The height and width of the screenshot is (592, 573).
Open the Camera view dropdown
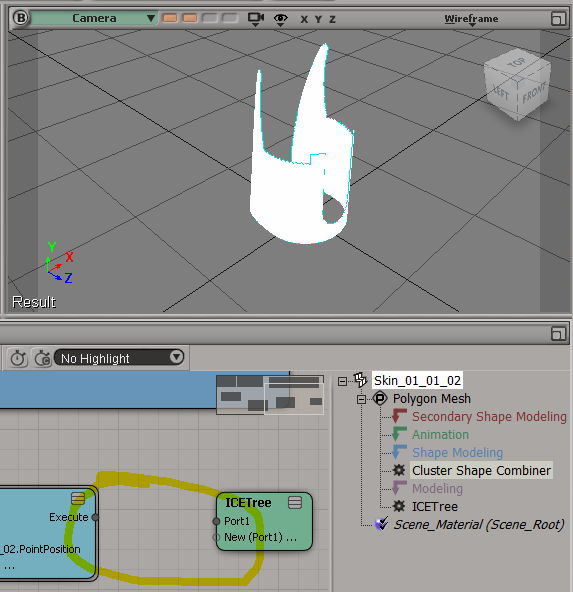pyautogui.click(x=94, y=18)
